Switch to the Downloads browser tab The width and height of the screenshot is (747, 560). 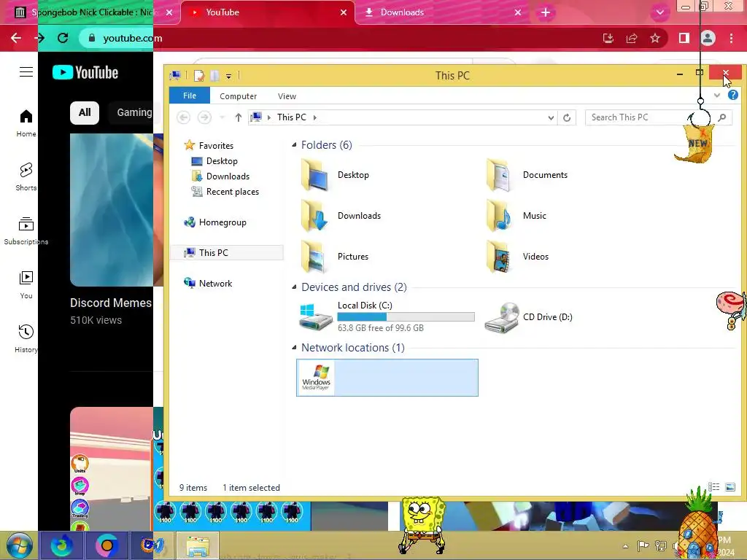point(441,12)
